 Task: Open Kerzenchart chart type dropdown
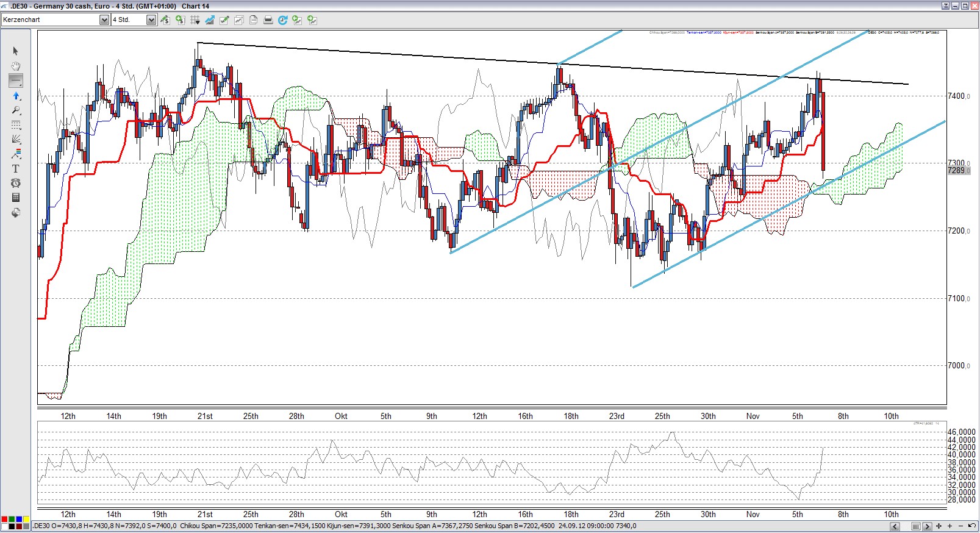104,20
